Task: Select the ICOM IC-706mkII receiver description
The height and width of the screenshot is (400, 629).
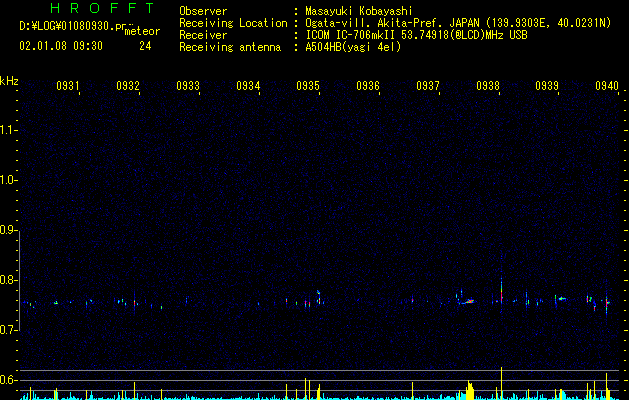Action: click(x=416, y=35)
